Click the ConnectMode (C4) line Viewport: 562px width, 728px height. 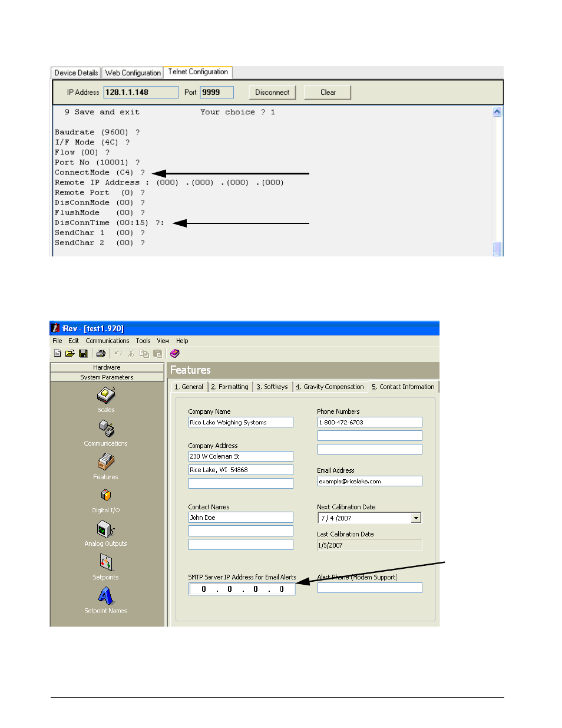pos(100,173)
